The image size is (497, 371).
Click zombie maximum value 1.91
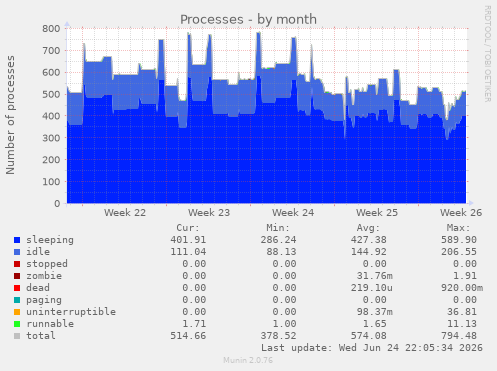coord(465,276)
